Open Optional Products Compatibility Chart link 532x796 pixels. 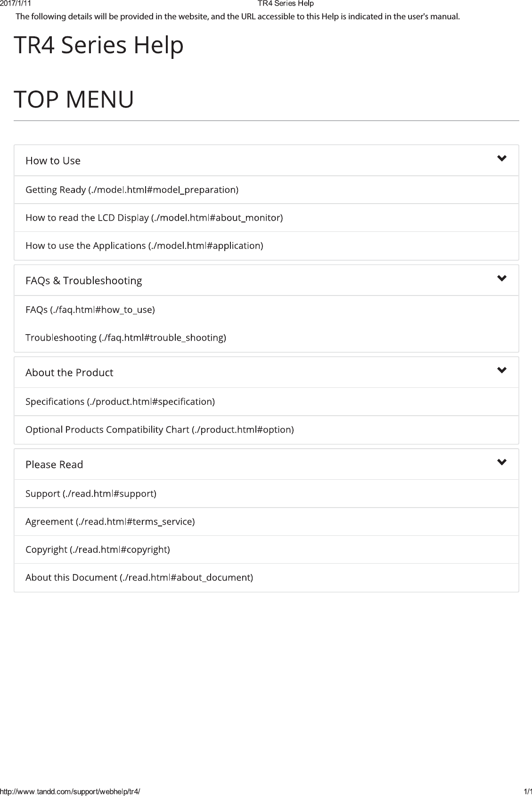[x=159, y=429]
